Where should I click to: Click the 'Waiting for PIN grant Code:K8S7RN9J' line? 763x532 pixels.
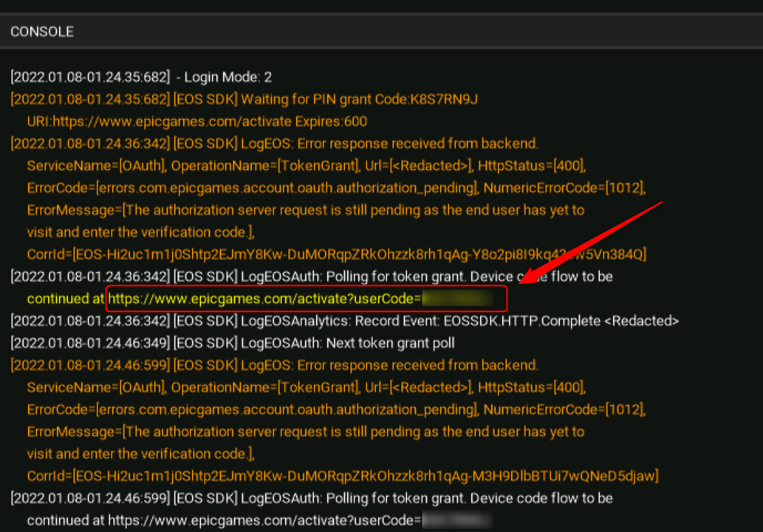(x=244, y=99)
